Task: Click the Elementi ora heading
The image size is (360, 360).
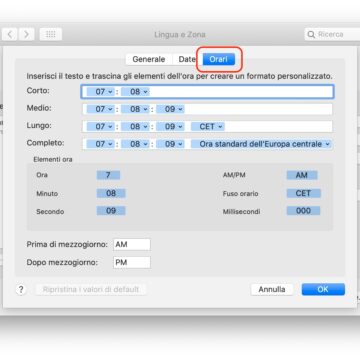Action: [53, 159]
